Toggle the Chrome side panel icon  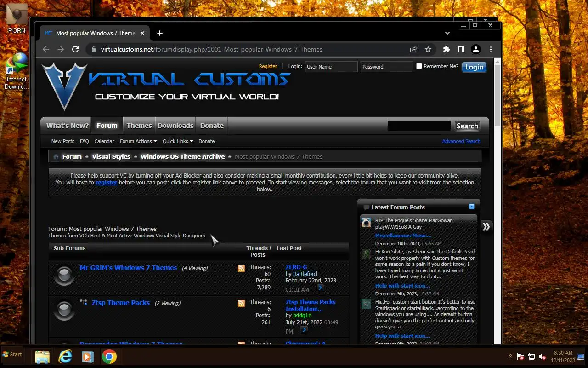pyautogui.click(x=461, y=49)
